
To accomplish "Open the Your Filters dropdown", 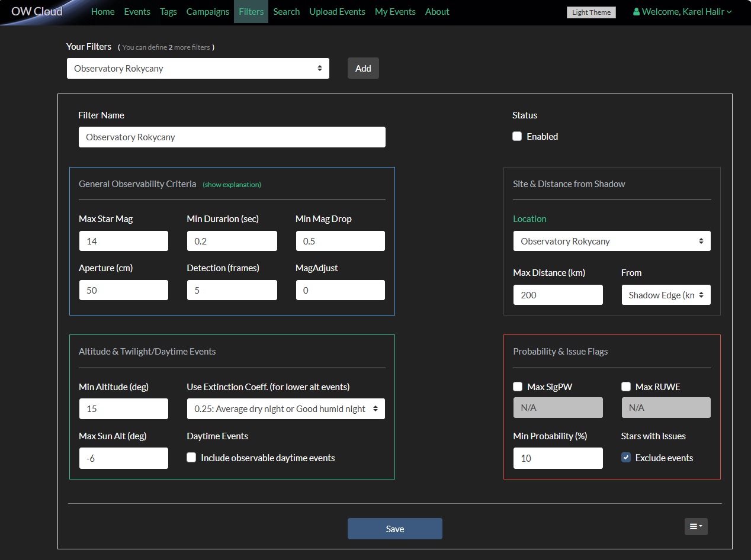I will [198, 68].
